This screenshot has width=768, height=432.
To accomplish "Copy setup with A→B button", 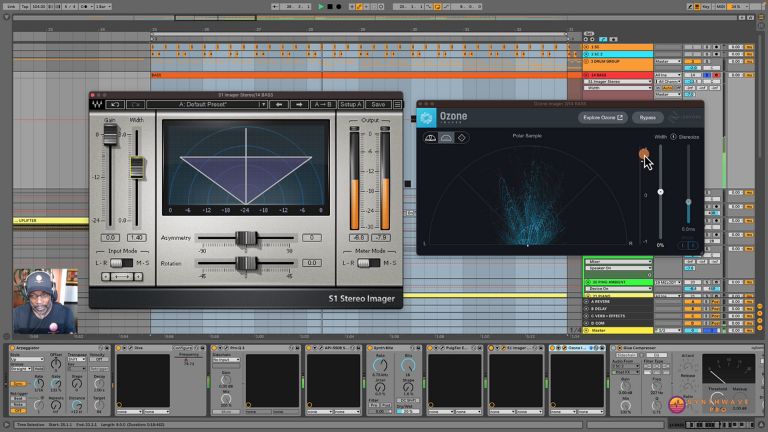I will click(x=322, y=104).
